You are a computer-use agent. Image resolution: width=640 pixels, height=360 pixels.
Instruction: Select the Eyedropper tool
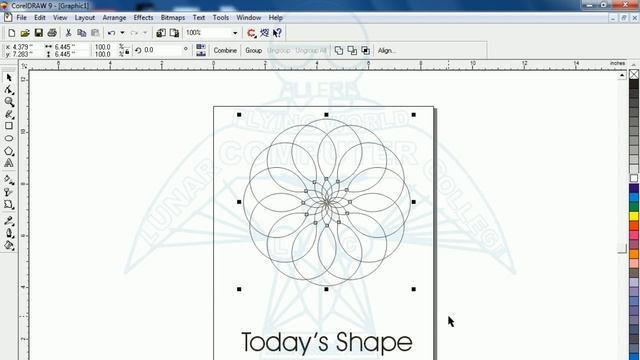(9, 221)
